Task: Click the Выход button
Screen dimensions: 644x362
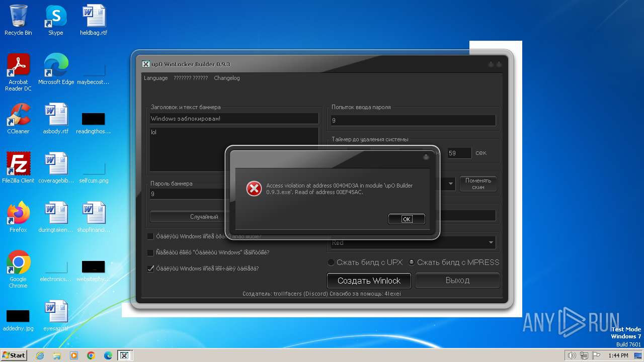Action: click(457, 281)
